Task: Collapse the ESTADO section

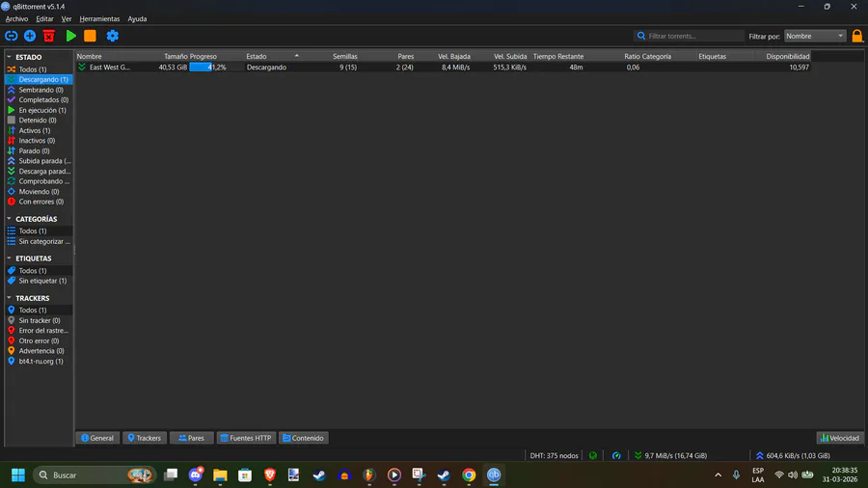Action: pyautogui.click(x=9, y=57)
